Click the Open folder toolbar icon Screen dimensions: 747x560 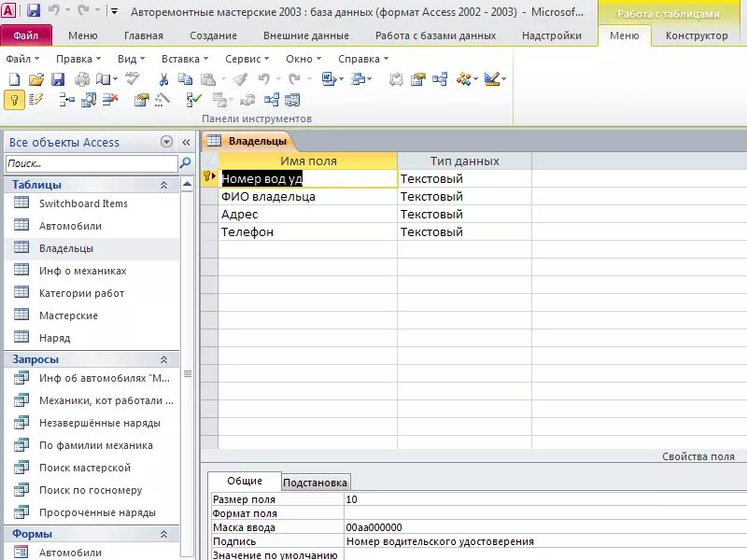36,79
